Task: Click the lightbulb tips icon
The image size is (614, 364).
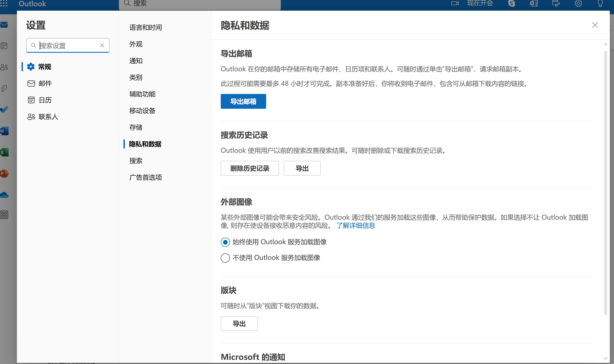Action: coord(600,3)
